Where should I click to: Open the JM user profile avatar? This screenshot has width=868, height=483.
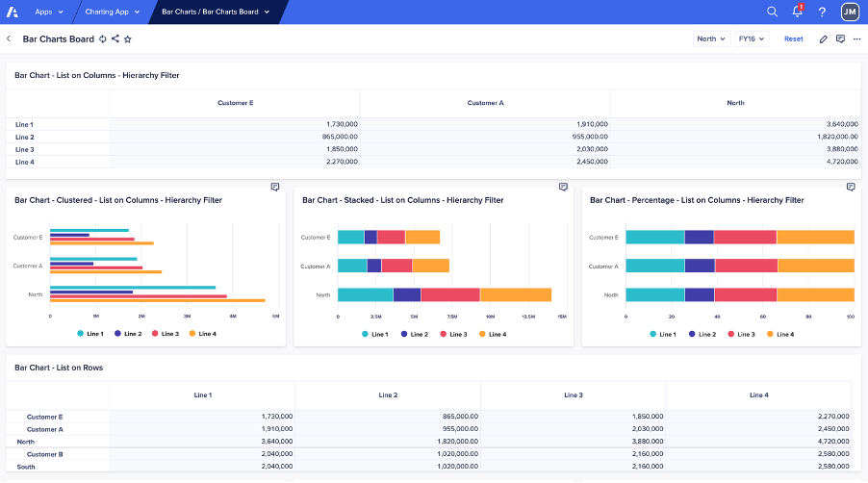[x=849, y=12]
